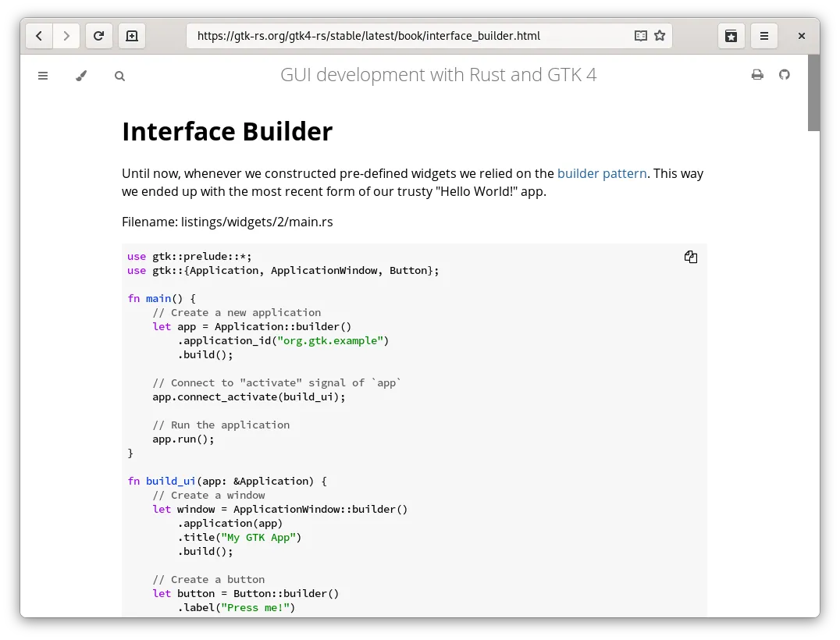The image size is (840, 640).
Task: Show the book search bar
Action: (119, 76)
